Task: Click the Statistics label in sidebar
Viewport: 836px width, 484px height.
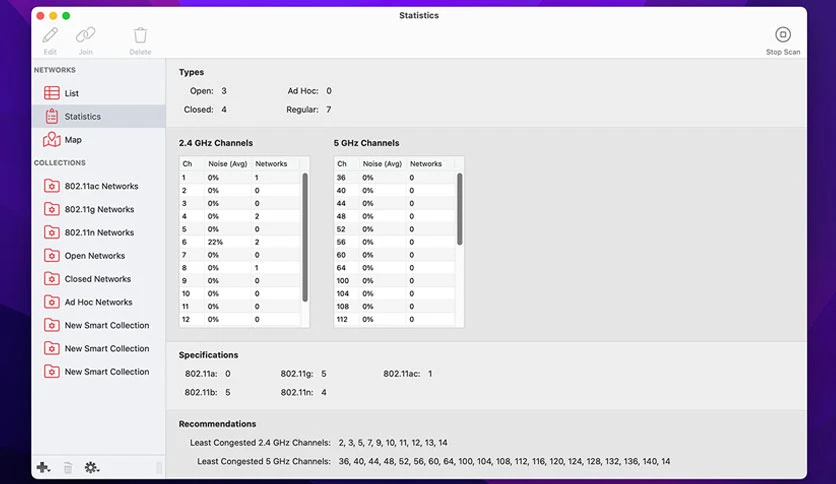Action: (83, 116)
